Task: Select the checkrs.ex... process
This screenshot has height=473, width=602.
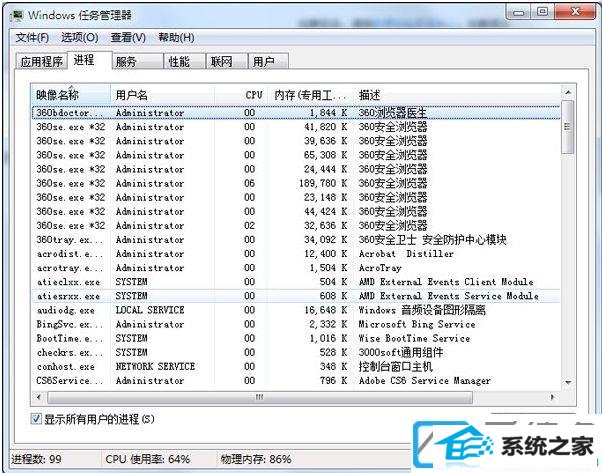Action: coord(296,352)
